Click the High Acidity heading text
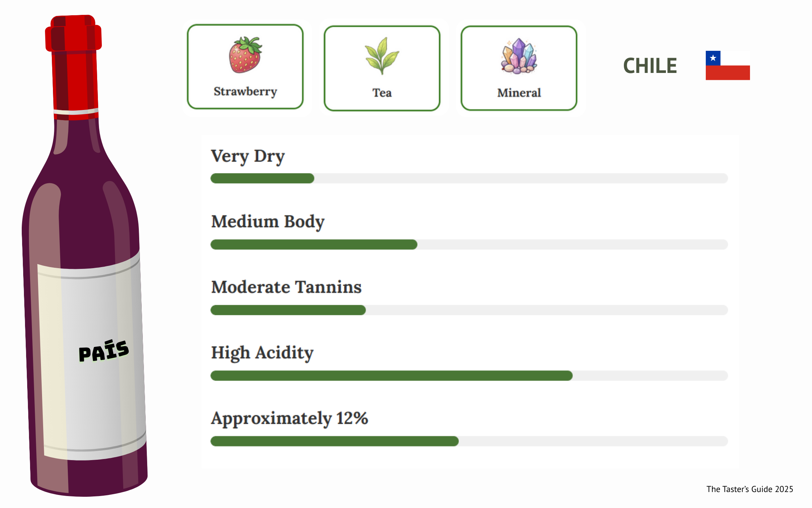The width and height of the screenshot is (812, 508). 262,353
